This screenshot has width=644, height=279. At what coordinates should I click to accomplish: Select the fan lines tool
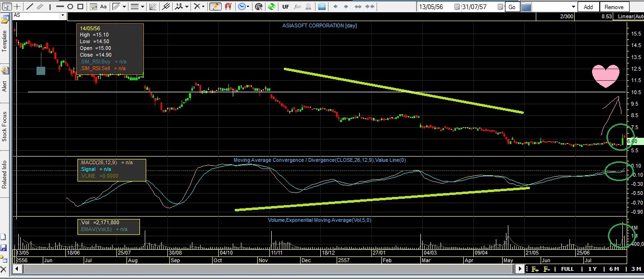click(152, 7)
